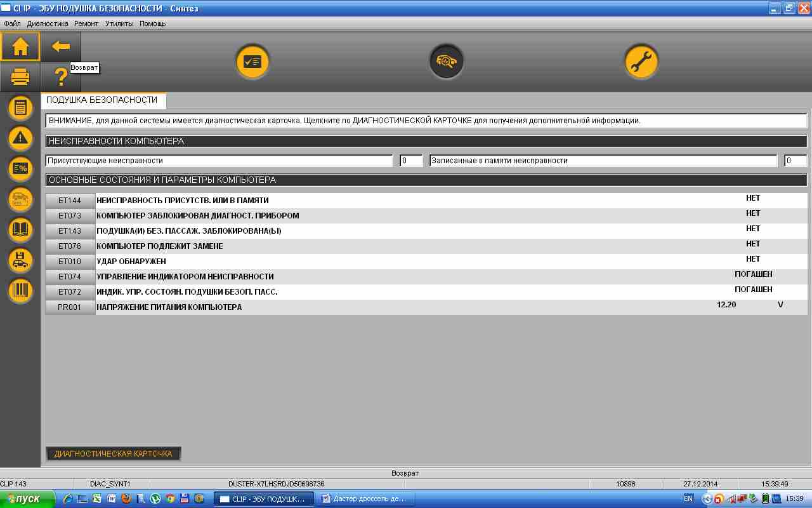Screen dimensions: 812x508
Task: Click the ET144 state code button
Action: (70, 201)
